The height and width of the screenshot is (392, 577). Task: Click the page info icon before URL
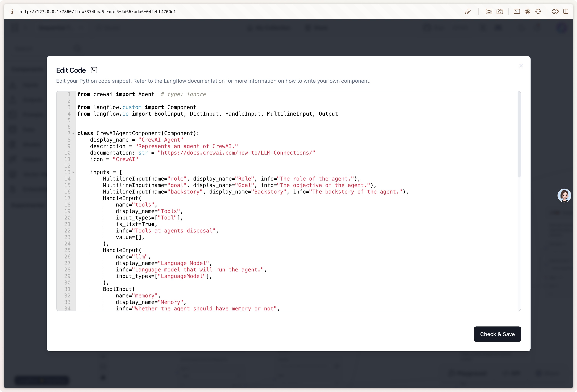[12, 12]
